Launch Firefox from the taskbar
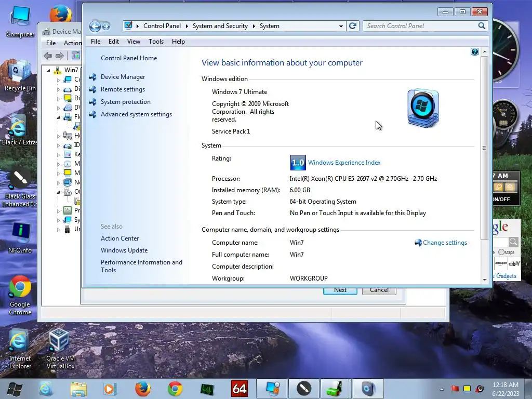532x399 pixels. click(143, 389)
